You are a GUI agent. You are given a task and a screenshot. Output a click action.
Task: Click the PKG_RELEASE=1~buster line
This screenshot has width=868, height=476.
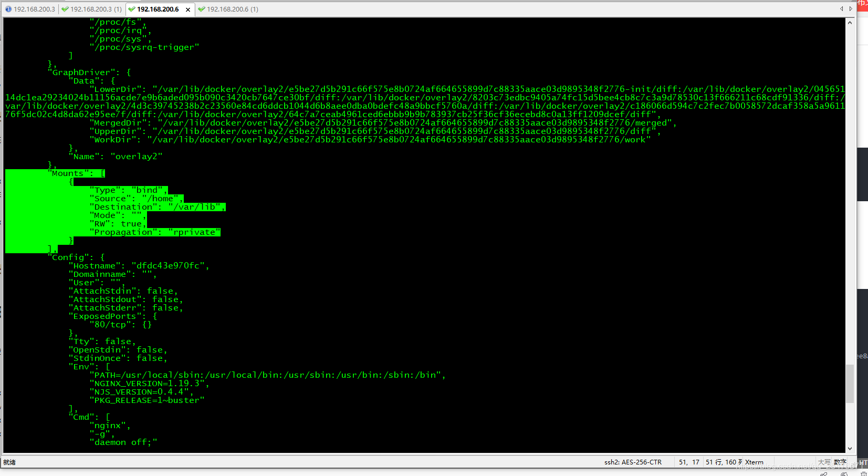(x=147, y=400)
